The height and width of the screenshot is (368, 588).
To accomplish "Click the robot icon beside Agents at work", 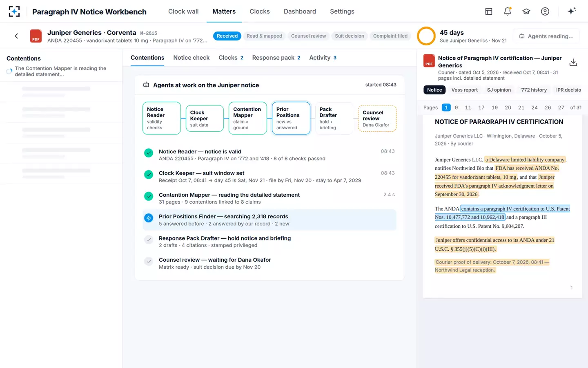I will pos(146,85).
